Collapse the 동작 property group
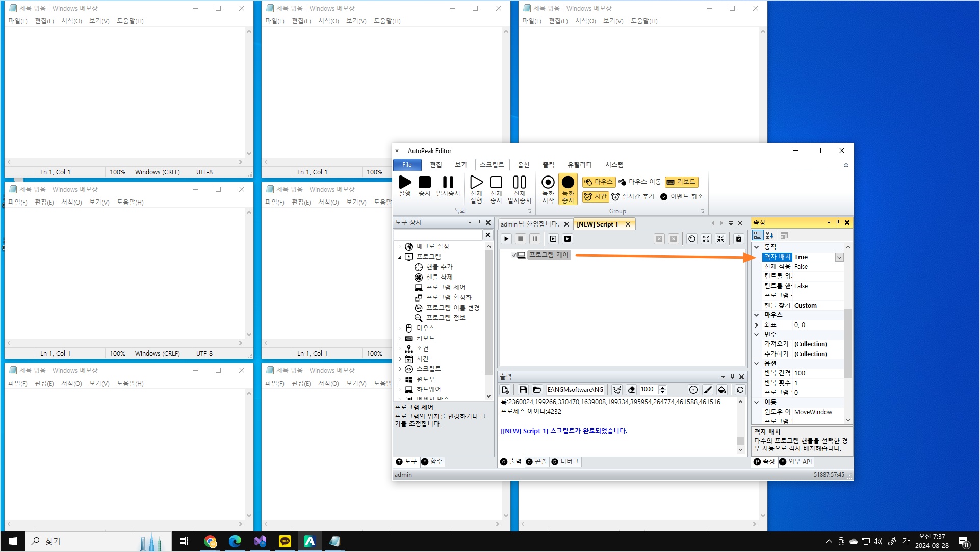Viewport: 980px width, 552px height. 757,247
